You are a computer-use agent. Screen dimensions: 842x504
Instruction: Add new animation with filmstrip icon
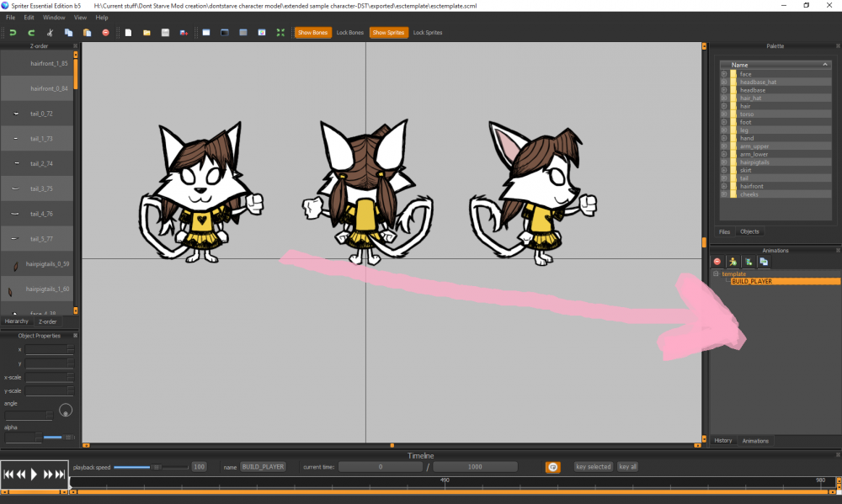[x=748, y=262]
